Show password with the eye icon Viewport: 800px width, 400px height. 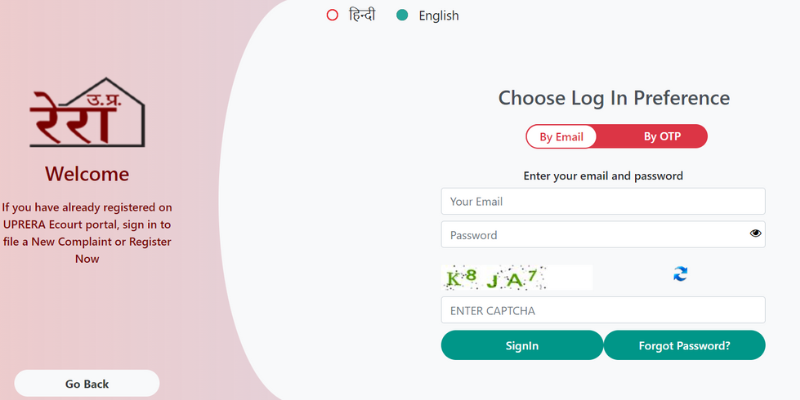click(x=755, y=234)
